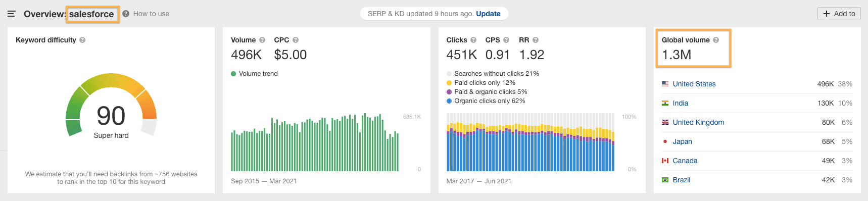Viewport: 868px width, 201px height.
Task: Open the India country link
Action: [681, 103]
